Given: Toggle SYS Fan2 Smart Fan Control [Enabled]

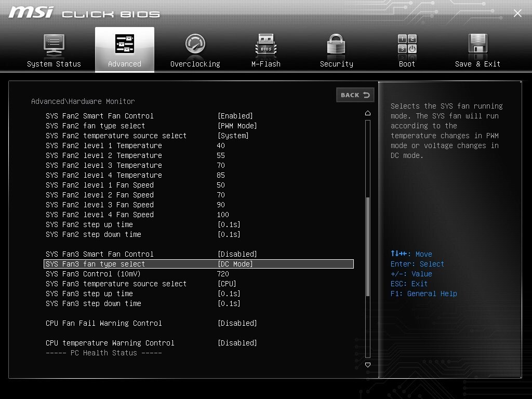Looking at the screenshot, I should 235,116.
